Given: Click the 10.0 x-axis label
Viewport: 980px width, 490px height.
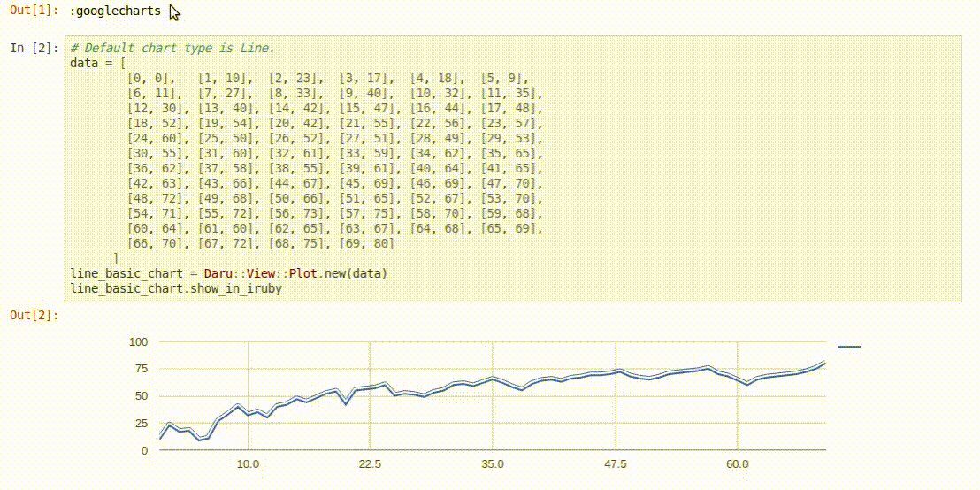Looking at the screenshot, I should pyautogui.click(x=249, y=464).
